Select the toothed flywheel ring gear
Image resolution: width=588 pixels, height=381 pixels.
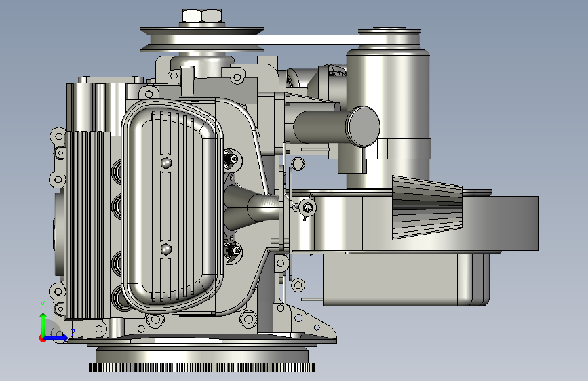[x=201, y=367]
